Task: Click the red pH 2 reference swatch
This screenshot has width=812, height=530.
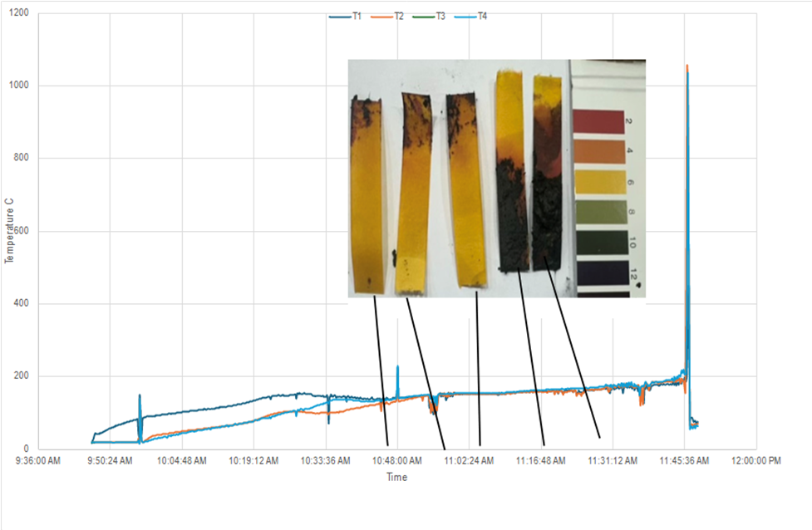Action: (x=598, y=121)
